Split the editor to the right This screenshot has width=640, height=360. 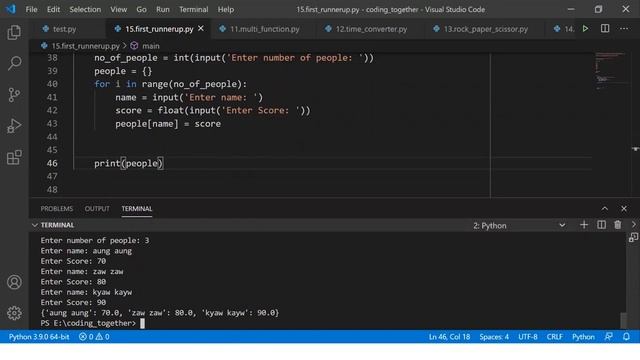605,29
